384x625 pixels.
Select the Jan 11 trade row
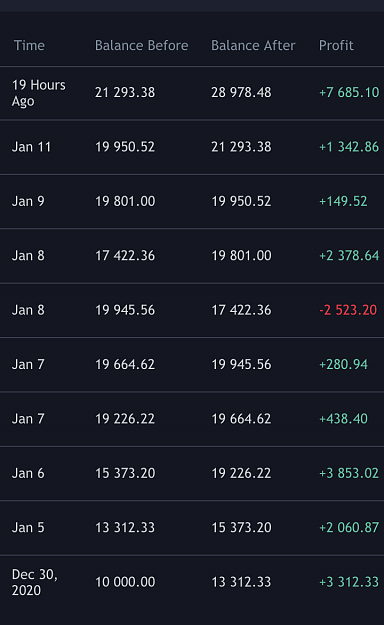pos(192,147)
